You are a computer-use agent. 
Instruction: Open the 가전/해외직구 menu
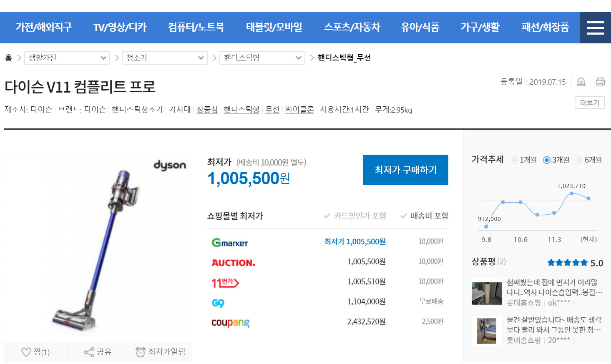44,28
